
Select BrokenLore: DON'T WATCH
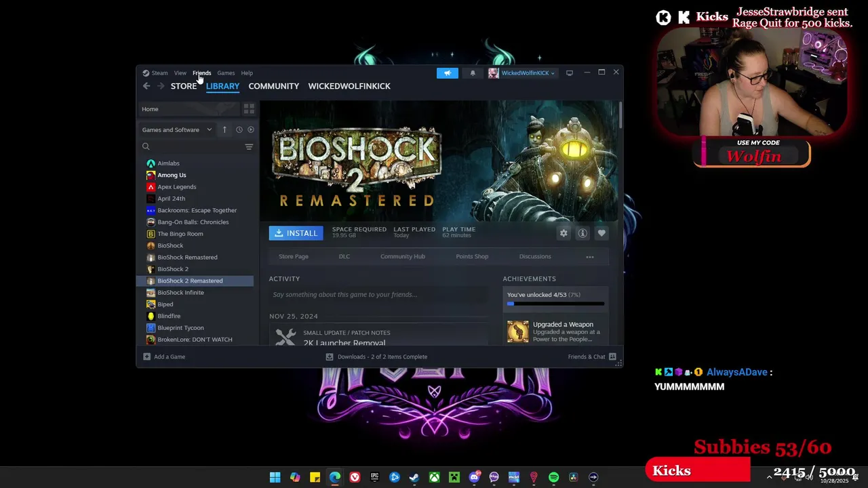tap(196, 340)
